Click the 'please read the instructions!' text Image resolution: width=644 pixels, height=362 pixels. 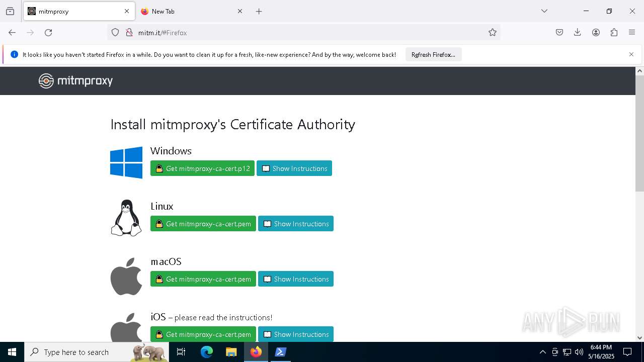tap(223, 317)
